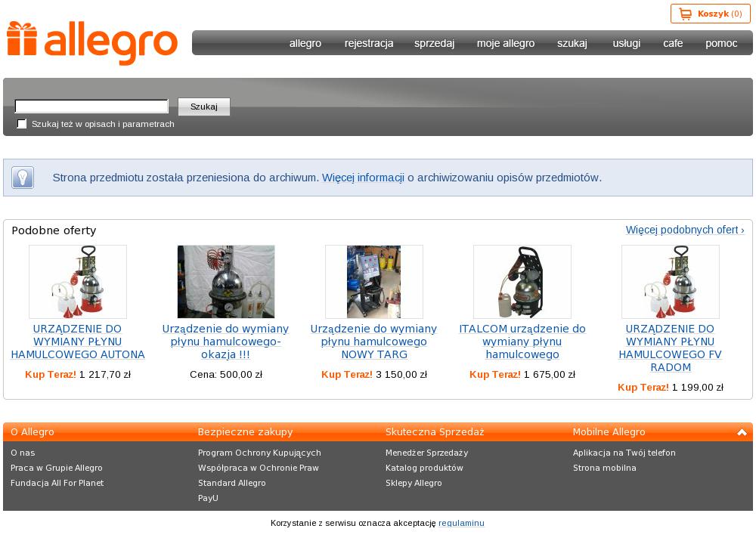
Task: Open Menedżer Sprzedaży link
Action: click(x=426, y=453)
